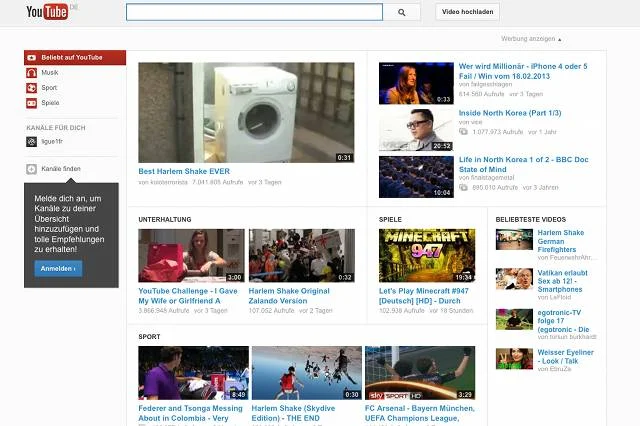Open the UNTERHALTUNG section heading
640x426 pixels.
[164, 220]
